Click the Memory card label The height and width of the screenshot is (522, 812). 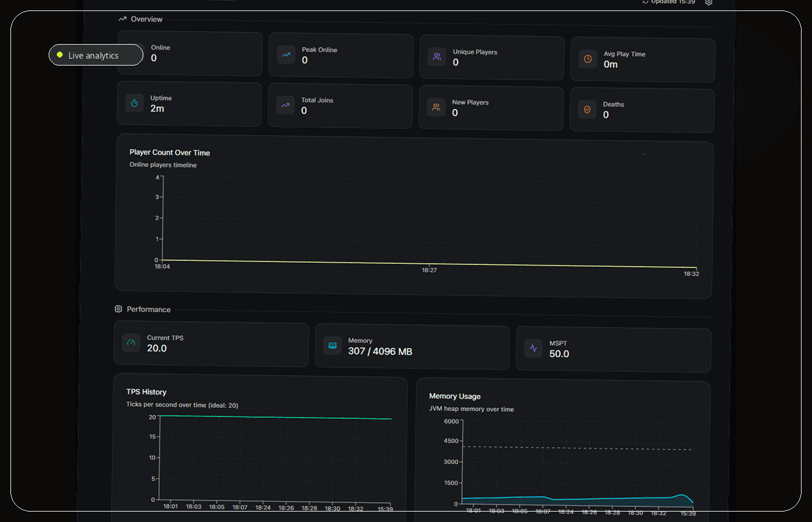360,340
